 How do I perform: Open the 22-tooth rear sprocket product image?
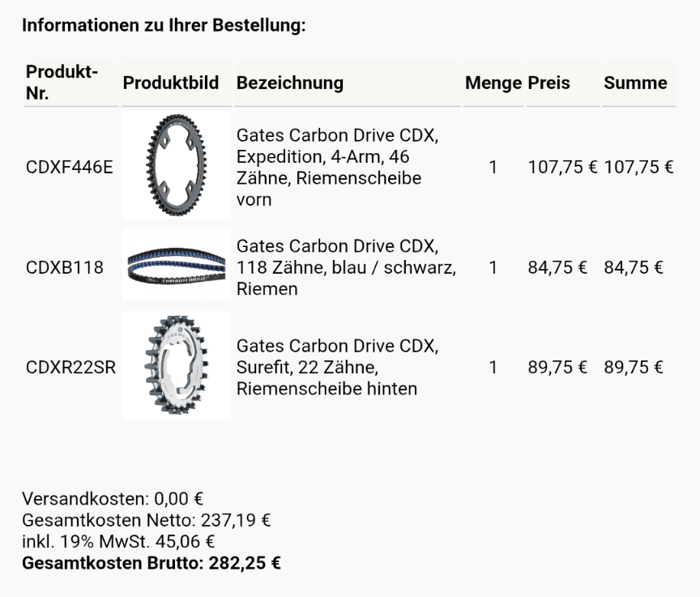click(177, 365)
